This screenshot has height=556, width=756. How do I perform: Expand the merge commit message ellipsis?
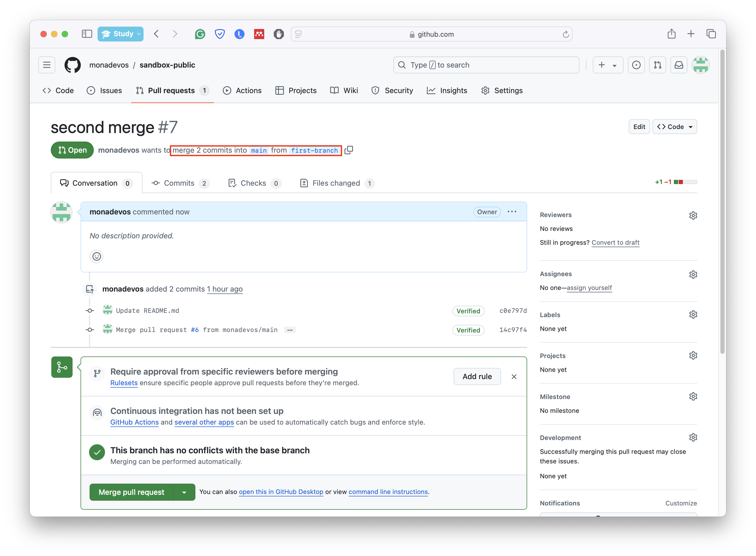tap(290, 330)
